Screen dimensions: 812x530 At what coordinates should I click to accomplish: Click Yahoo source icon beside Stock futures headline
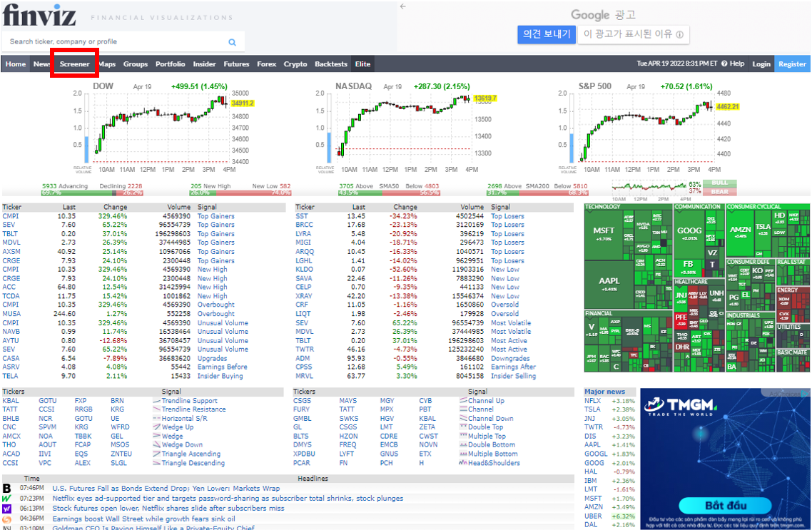coord(6,509)
